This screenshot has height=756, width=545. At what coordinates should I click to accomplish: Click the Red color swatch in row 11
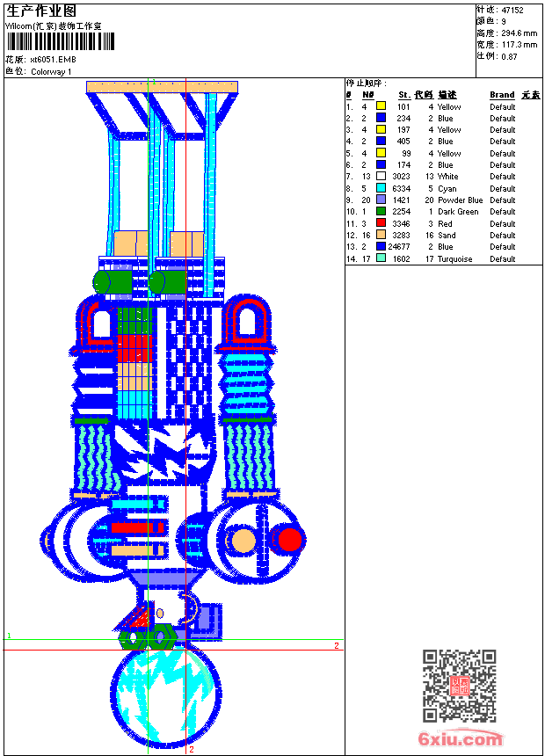pos(381,222)
